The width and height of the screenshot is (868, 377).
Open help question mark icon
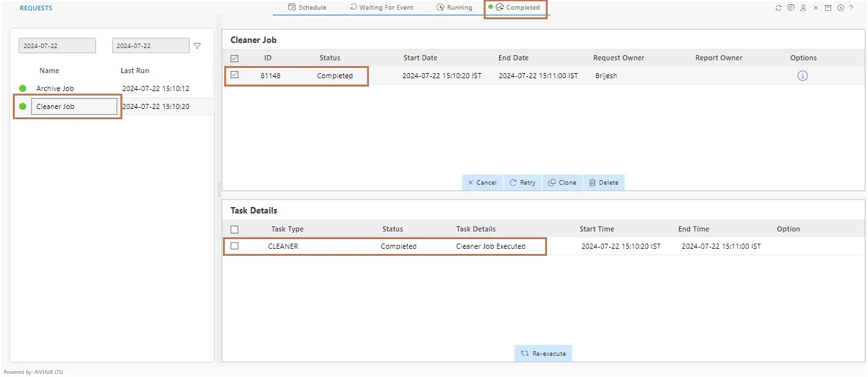tap(851, 8)
